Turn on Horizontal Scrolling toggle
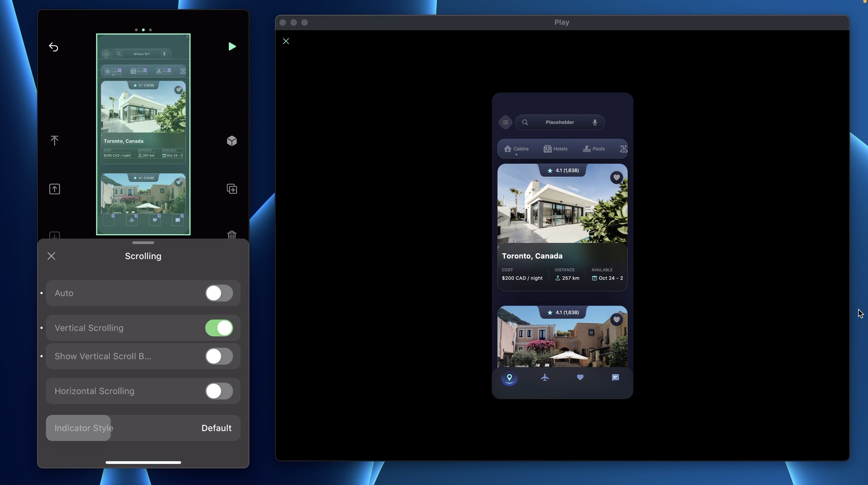The image size is (868, 485). pos(219,391)
